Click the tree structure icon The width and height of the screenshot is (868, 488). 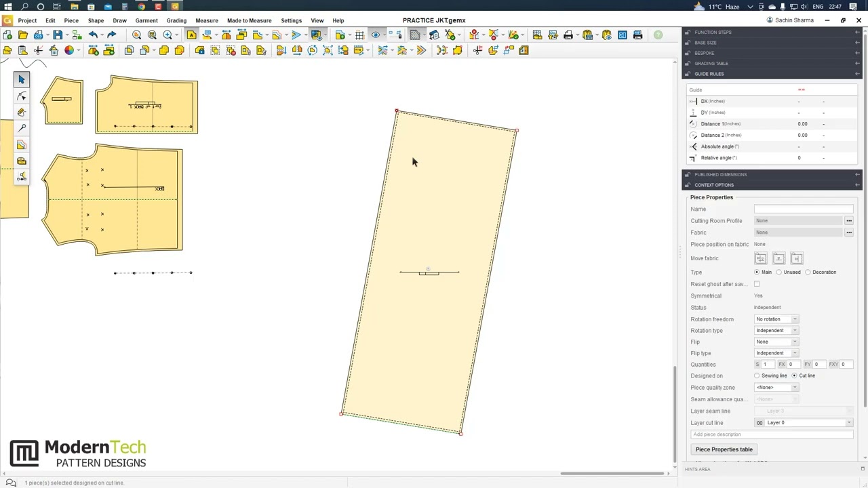(77, 35)
